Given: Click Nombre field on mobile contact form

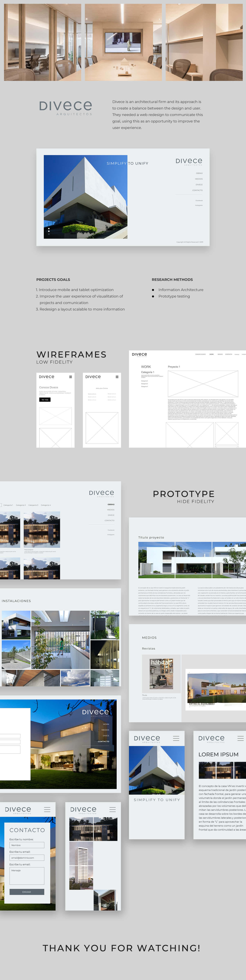Looking at the screenshot, I should point(27,845).
